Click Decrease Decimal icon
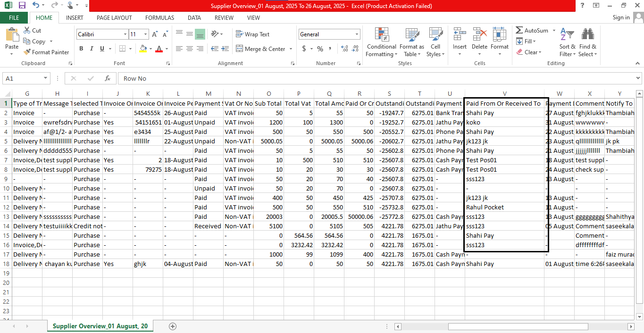Screen dimensions: 644x333 pyautogui.click(x=354, y=49)
